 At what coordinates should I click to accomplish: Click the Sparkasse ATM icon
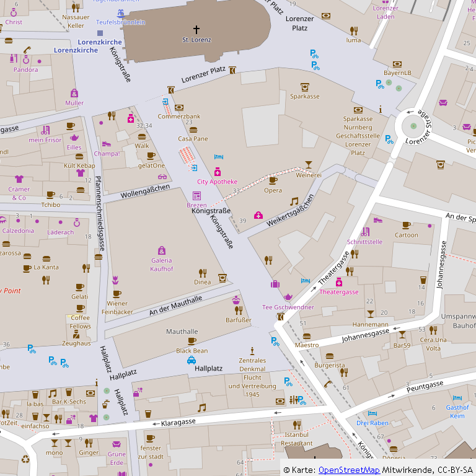pos(305,87)
